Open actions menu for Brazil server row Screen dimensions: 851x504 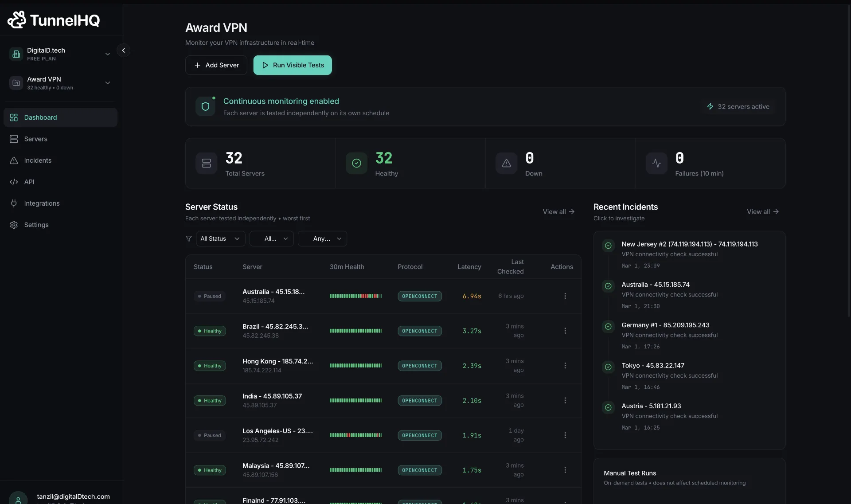(x=565, y=331)
